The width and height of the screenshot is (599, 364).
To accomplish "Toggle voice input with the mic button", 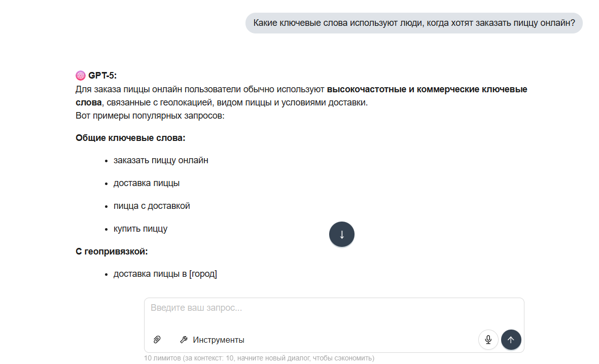I will (x=488, y=340).
